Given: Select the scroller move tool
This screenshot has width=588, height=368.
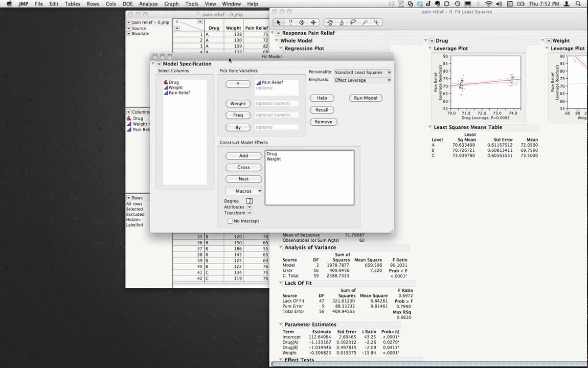Looking at the screenshot, I should click(313, 22).
